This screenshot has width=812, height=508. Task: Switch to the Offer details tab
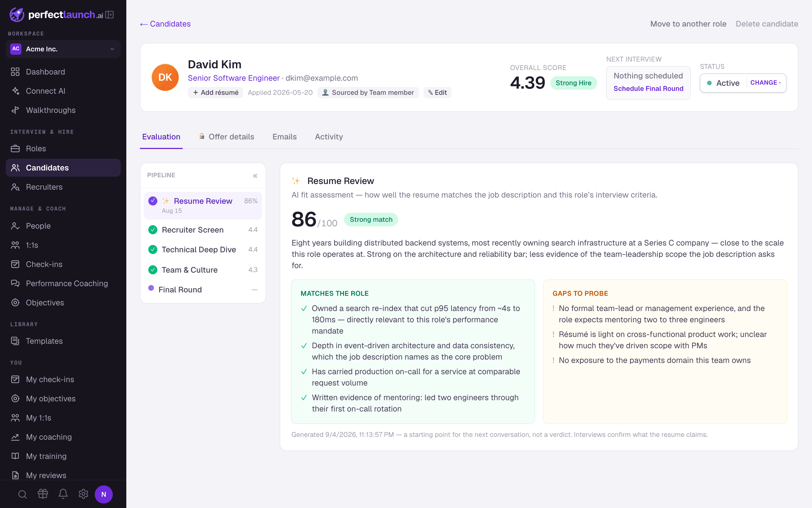pos(226,137)
